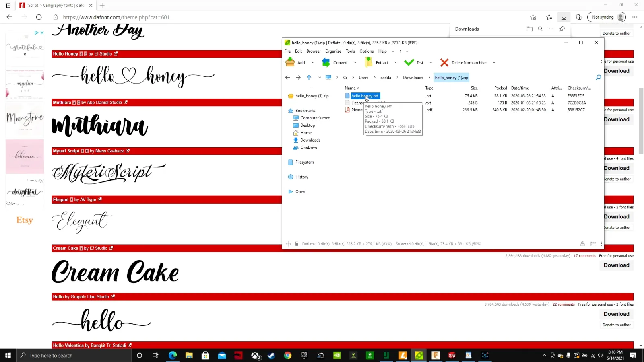Open Microsoft Store from the taskbar

205,355
